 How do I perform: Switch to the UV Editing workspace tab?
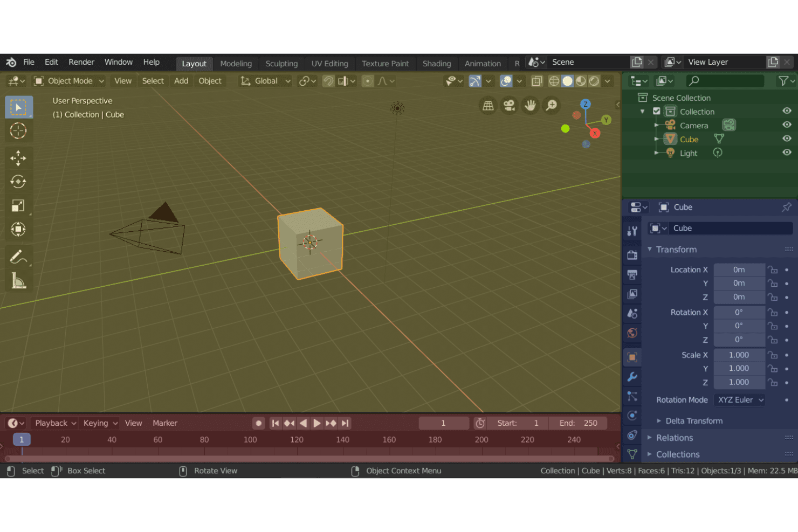click(330, 64)
